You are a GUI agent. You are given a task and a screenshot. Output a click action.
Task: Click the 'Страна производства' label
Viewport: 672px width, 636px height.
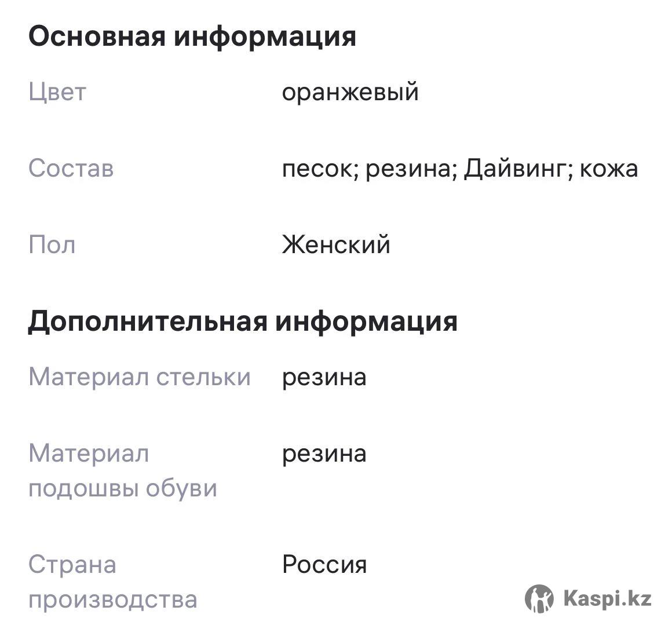113,582
